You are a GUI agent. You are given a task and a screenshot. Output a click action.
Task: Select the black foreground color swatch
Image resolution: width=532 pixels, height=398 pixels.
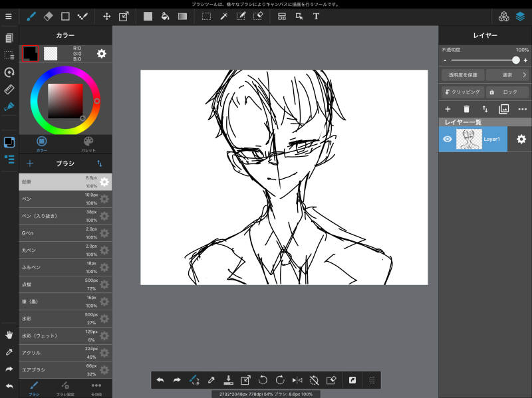click(30, 54)
